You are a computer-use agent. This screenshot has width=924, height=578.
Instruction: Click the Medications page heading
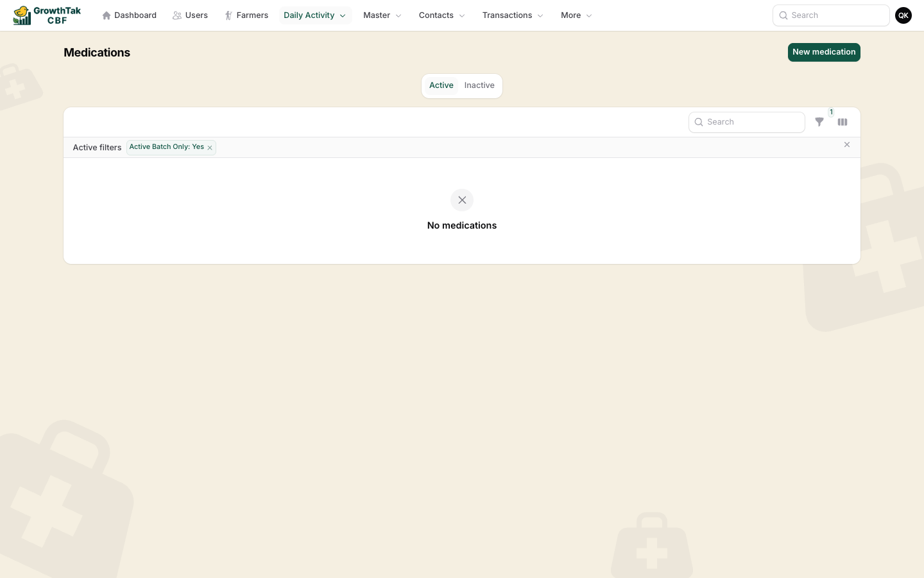(97, 53)
